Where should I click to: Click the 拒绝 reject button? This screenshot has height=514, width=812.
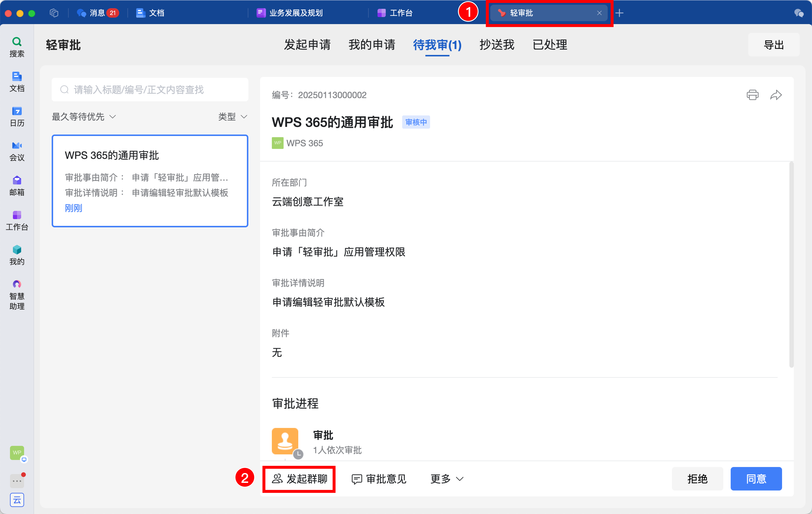point(697,479)
